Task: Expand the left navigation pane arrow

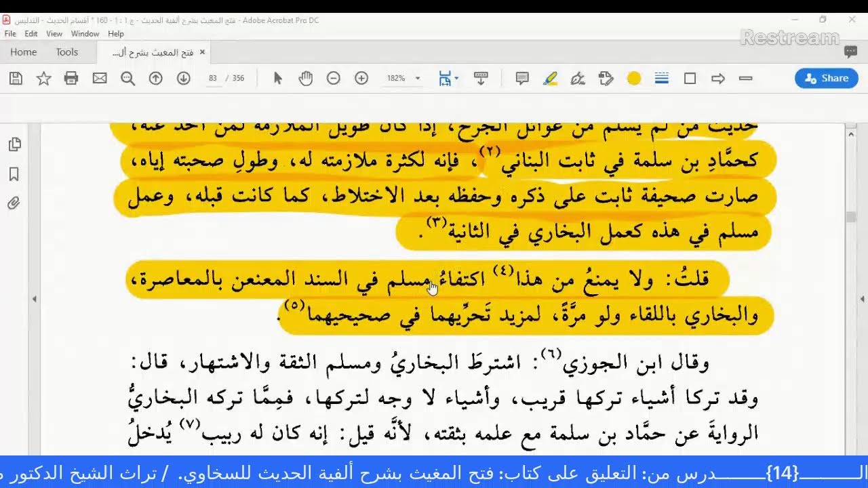Action: pyautogui.click(x=34, y=299)
